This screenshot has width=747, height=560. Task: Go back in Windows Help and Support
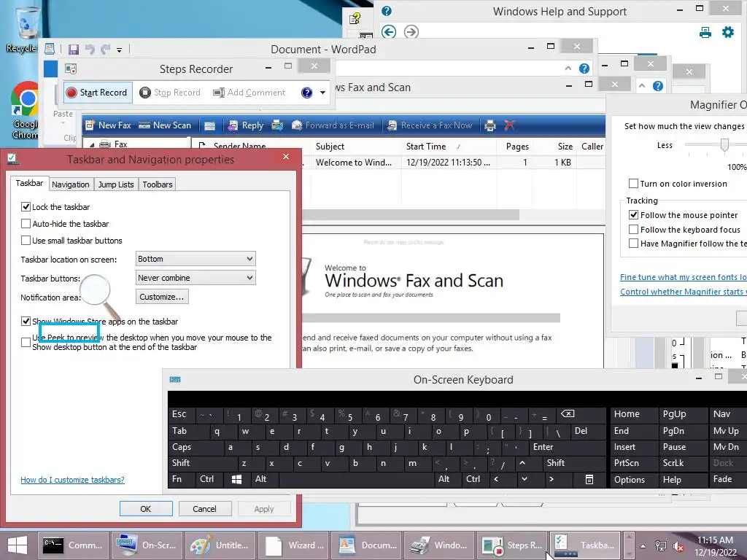pyautogui.click(x=389, y=32)
